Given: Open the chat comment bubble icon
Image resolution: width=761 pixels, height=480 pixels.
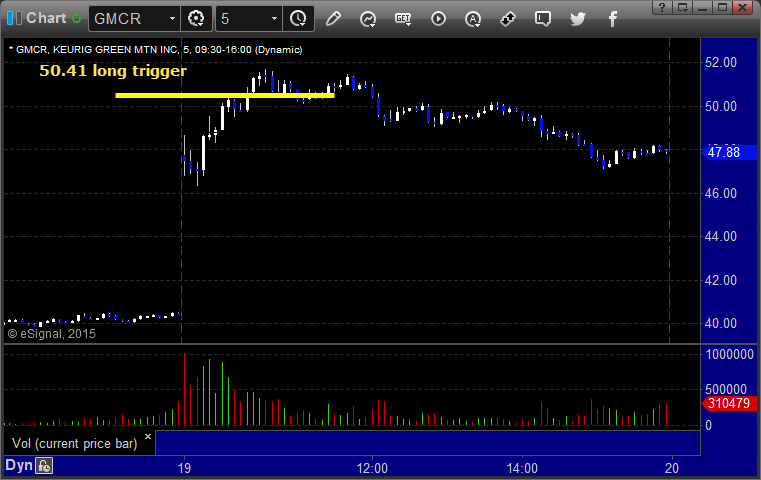Looking at the screenshot, I should (543, 19).
